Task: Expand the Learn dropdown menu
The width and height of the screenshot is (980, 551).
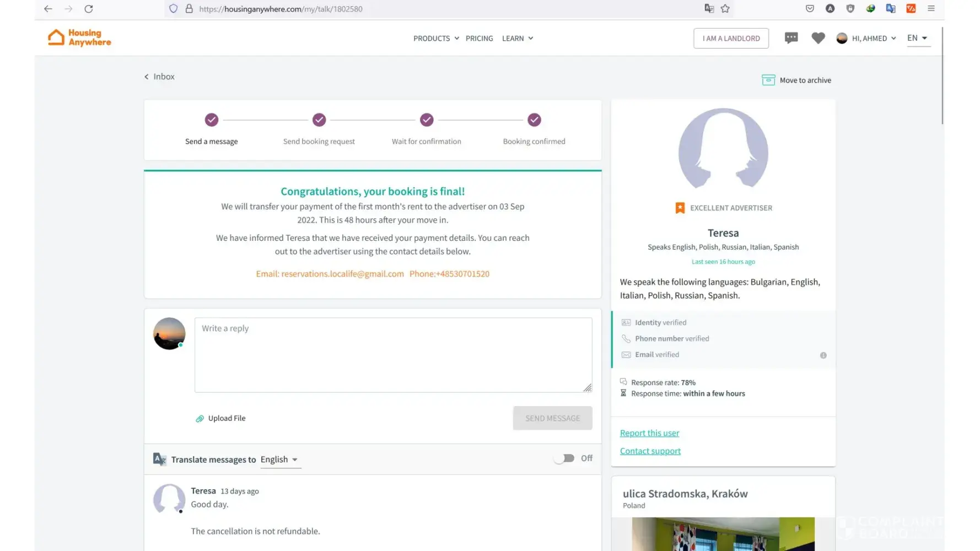Action: (x=517, y=39)
